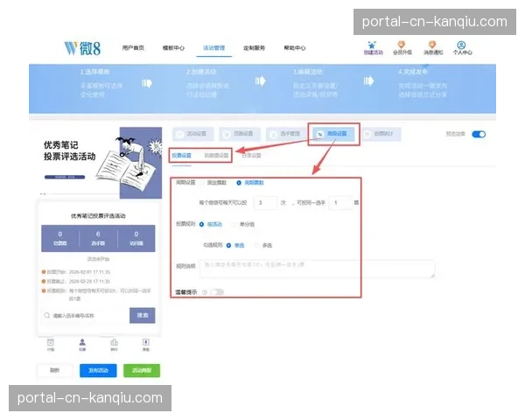Screen dimensions: 525x420
Task: Click the contestant search field in preview
Action: (86, 316)
